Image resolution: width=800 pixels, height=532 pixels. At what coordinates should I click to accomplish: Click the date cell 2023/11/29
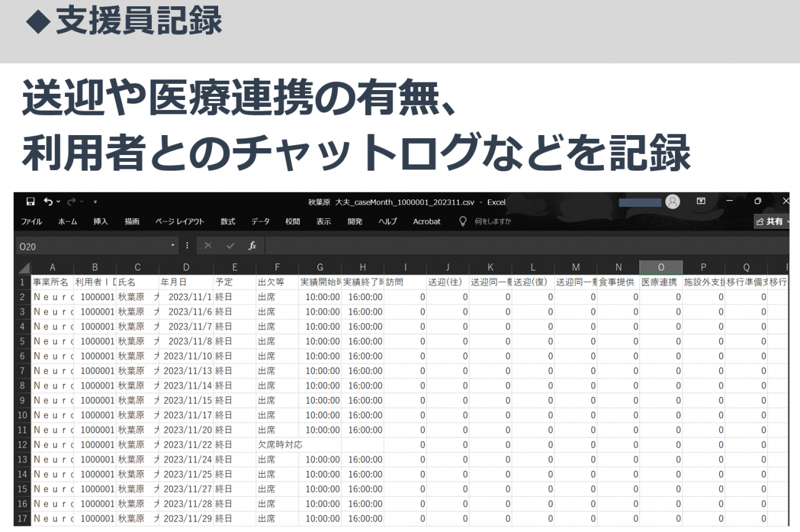[186, 518]
